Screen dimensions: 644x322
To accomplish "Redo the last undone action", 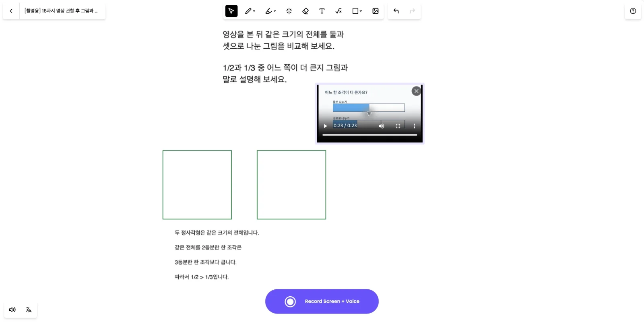I will (412, 11).
